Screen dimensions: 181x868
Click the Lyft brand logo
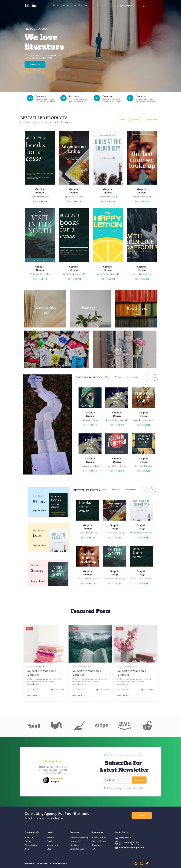click(56, 725)
